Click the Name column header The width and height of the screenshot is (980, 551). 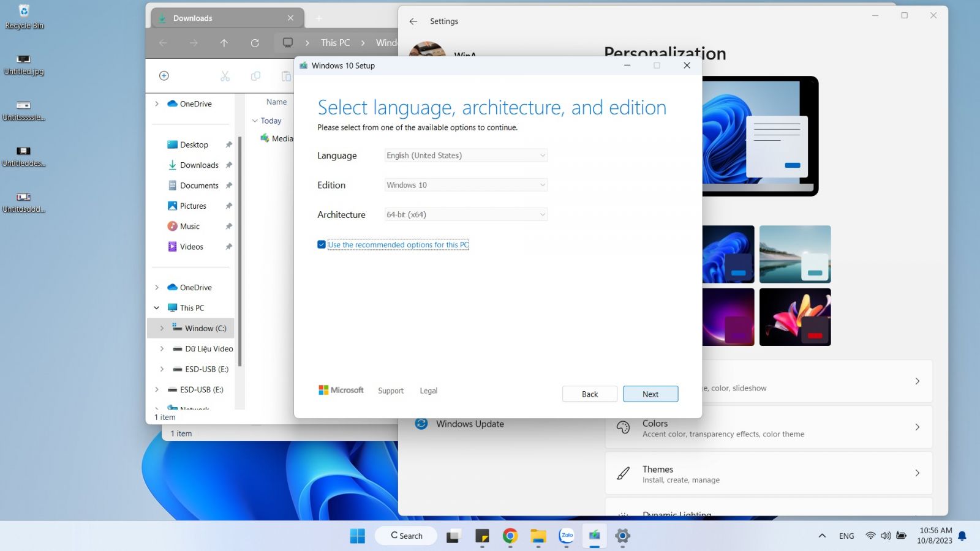276,102
